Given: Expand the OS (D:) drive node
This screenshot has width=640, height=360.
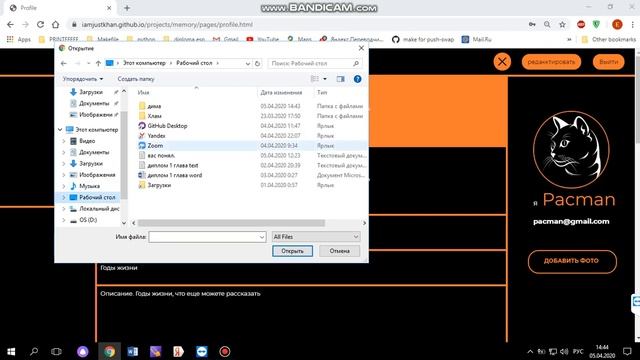Looking at the screenshot, I should click(64, 220).
